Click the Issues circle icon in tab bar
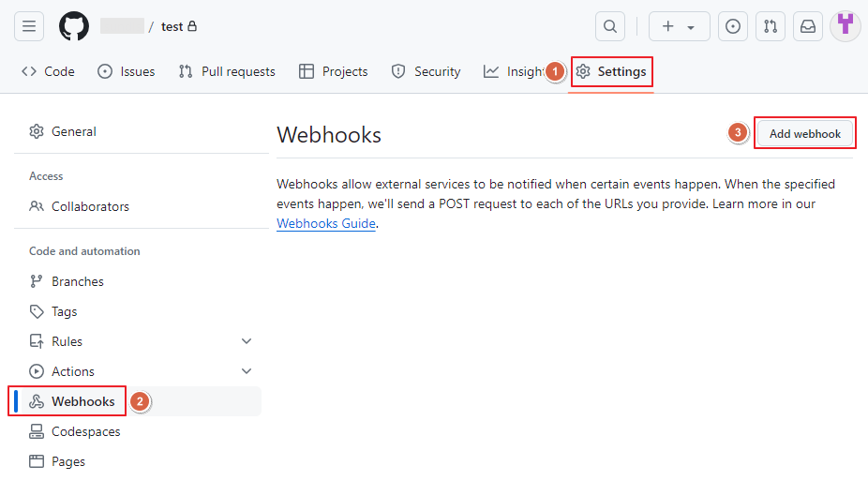 pyautogui.click(x=105, y=71)
